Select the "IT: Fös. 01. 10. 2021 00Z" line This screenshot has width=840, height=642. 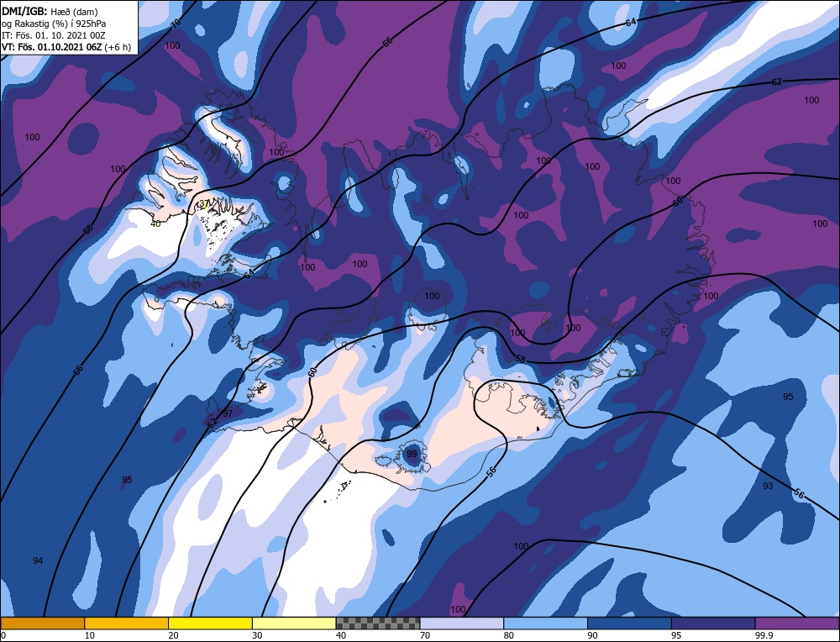(x=54, y=35)
